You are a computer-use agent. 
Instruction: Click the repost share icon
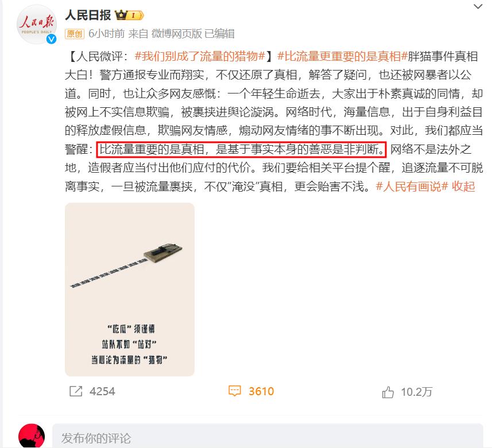tap(76, 391)
